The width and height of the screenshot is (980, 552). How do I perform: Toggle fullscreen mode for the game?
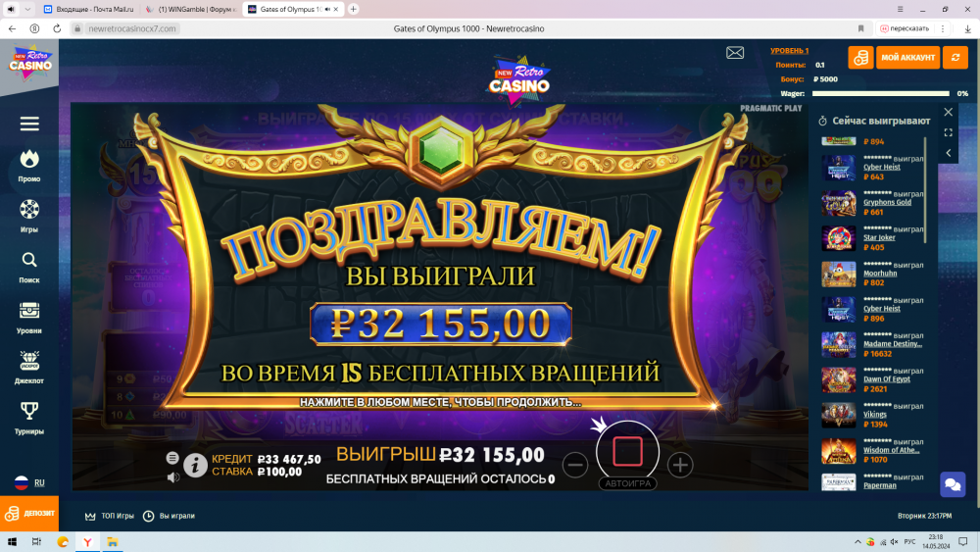point(948,132)
